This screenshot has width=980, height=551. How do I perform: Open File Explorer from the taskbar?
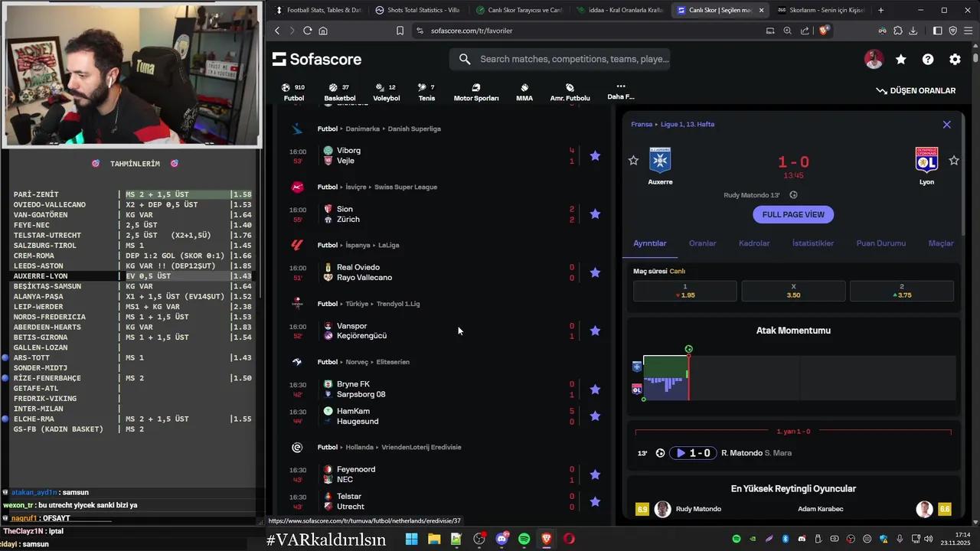coord(434,539)
